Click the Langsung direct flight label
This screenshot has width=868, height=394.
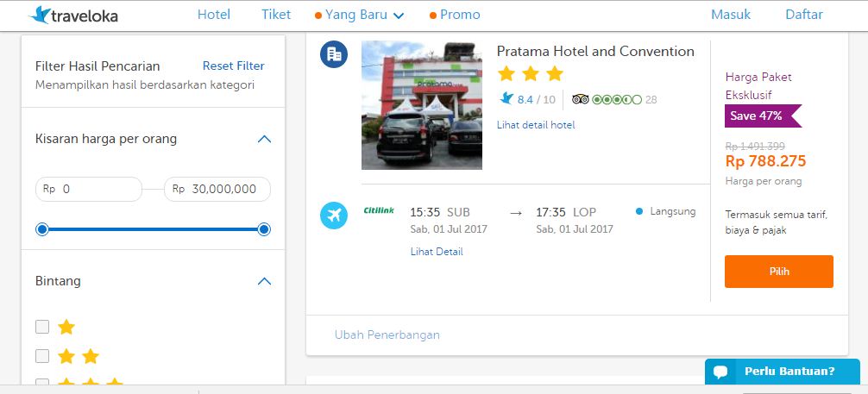pyautogui.click(x=673, y=211)
